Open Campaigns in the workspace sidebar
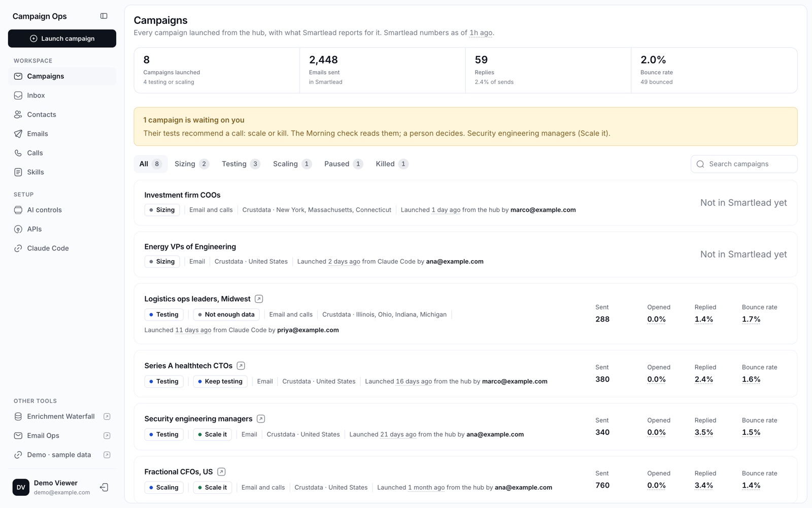 [x=62, y=76]
